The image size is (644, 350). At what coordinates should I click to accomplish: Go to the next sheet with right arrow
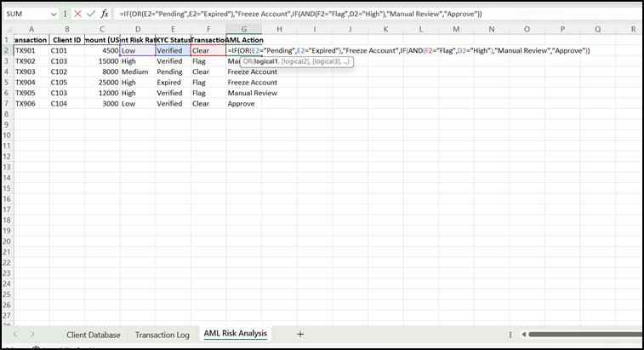click(32, 334)
